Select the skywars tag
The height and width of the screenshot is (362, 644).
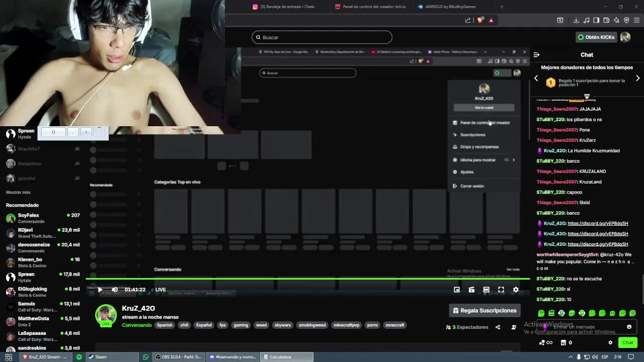(x=283, y=325)
